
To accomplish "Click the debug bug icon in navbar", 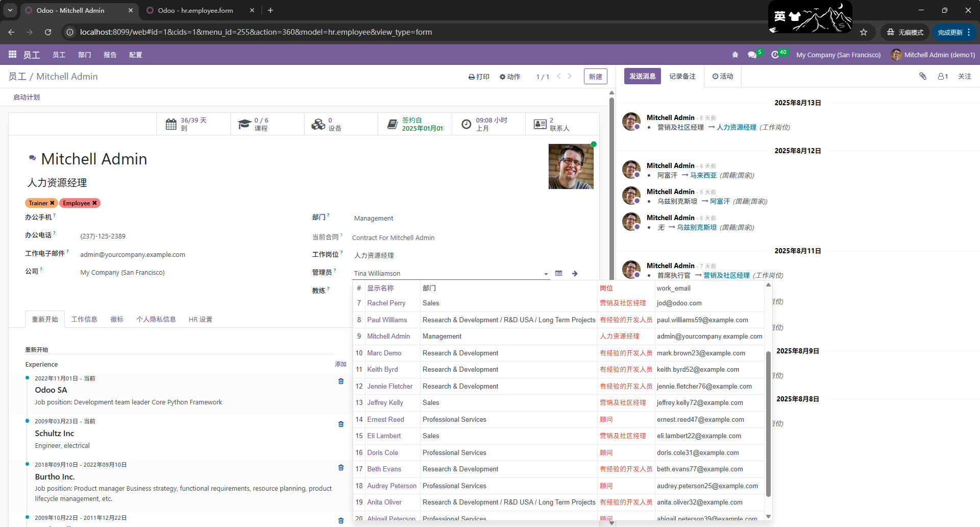I will tap(735, 55).
